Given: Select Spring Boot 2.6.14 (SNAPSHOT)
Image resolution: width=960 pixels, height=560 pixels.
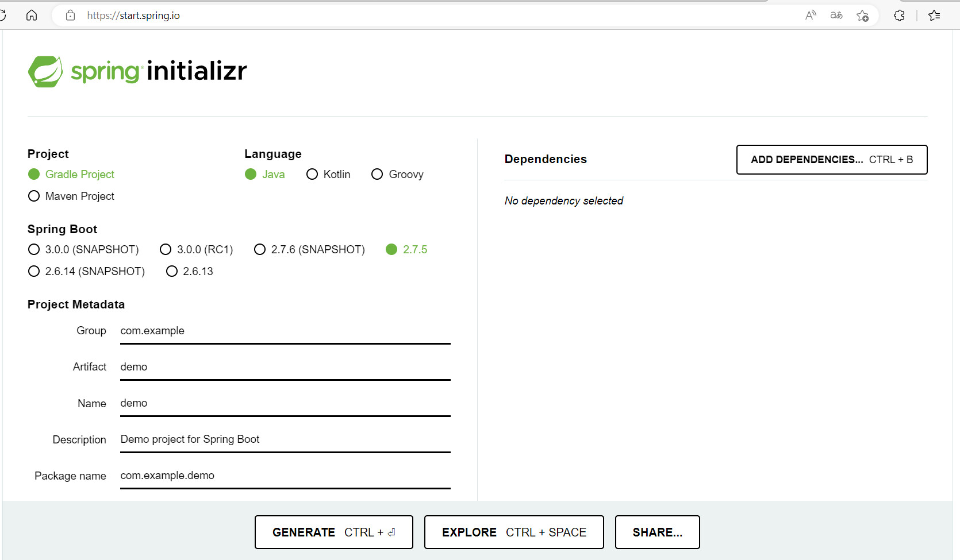Looking at the screenshot, I should coord(87,271).
